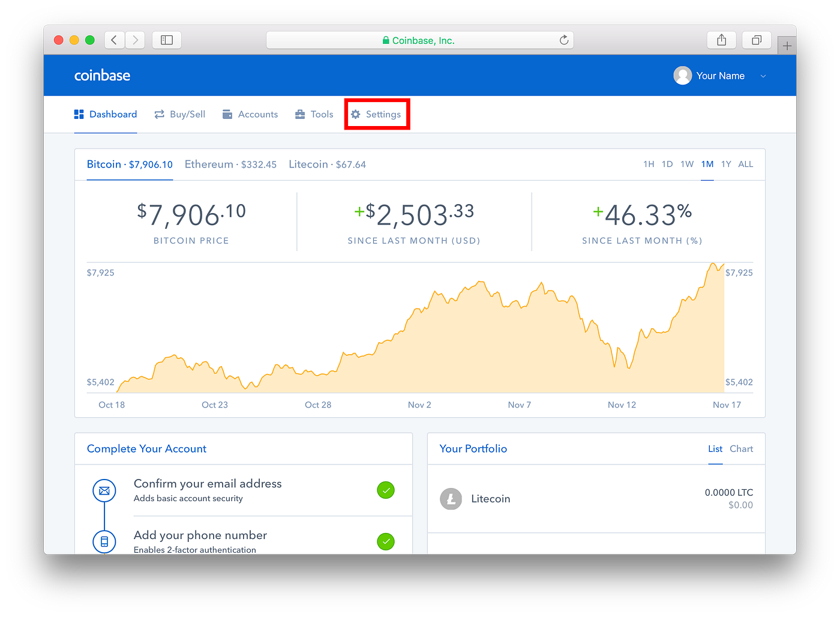Click the +46.33% change value
The width and height of the screenshot is (840, 617).
click(x=642, y=215)
